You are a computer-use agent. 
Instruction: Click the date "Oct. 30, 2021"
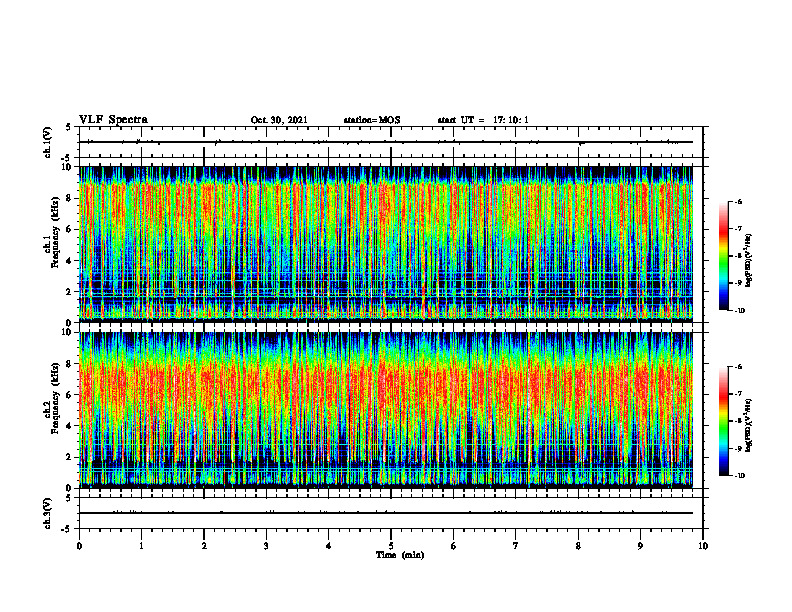(x=279, y=120)
